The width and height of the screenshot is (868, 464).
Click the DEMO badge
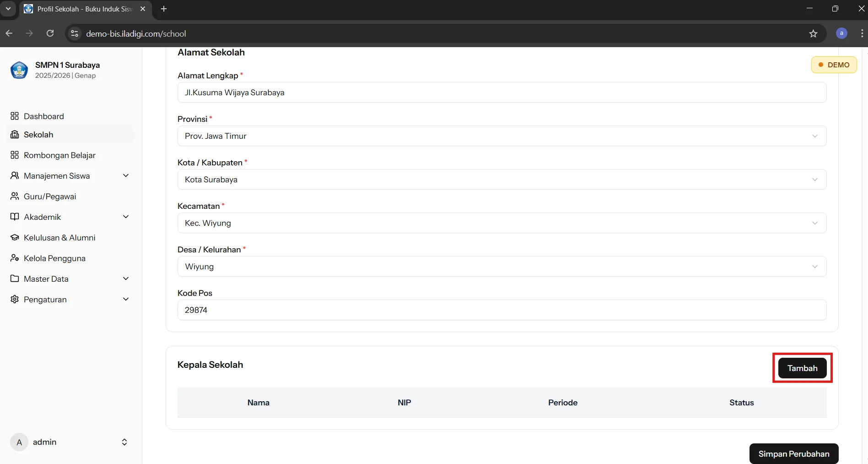834,65
